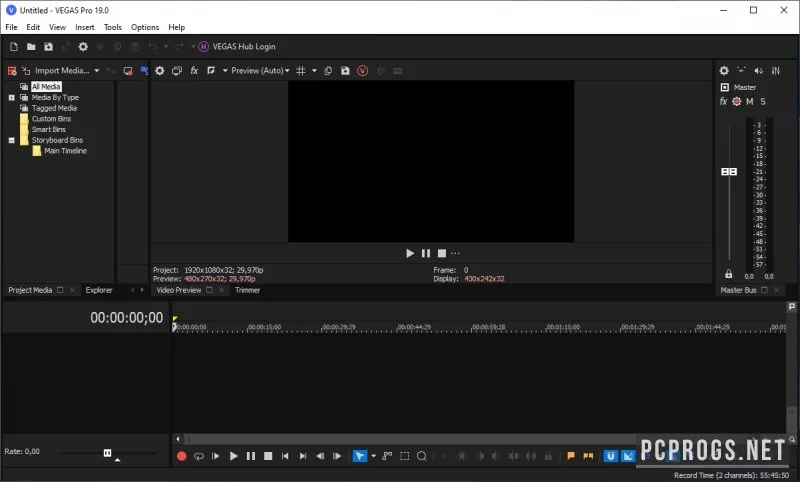Toggle split screen view icon
Viewport: 800px width, 482px height.
[211, 71]
